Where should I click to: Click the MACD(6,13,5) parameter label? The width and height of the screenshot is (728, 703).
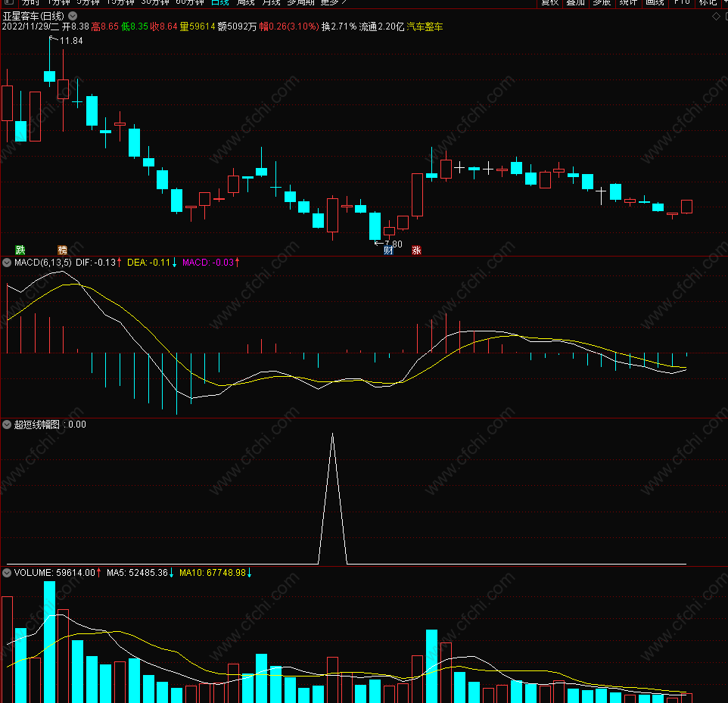click(42, 263)
